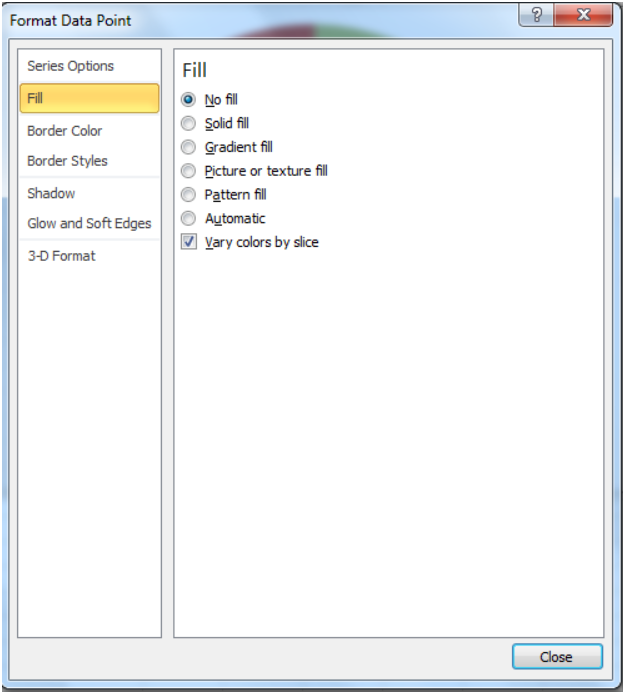Choose the Solid fill option

tap(188, 123)
